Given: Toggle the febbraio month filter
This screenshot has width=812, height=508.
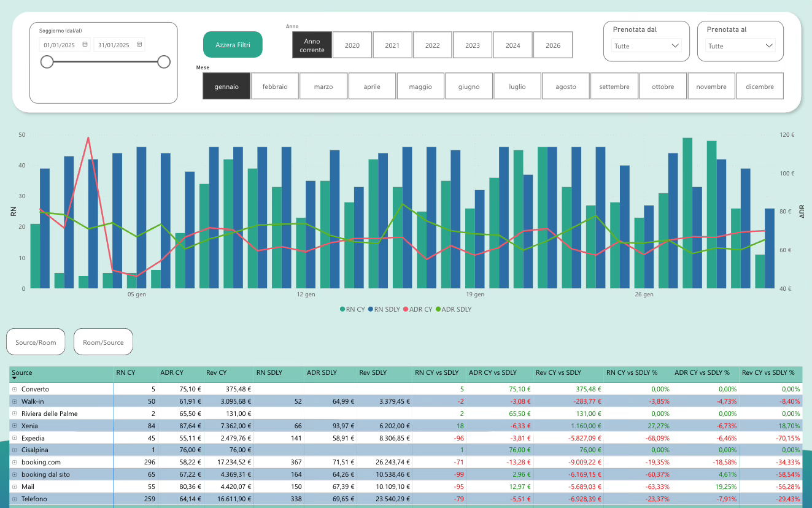Looking at the screenshot, I should 275,87.
